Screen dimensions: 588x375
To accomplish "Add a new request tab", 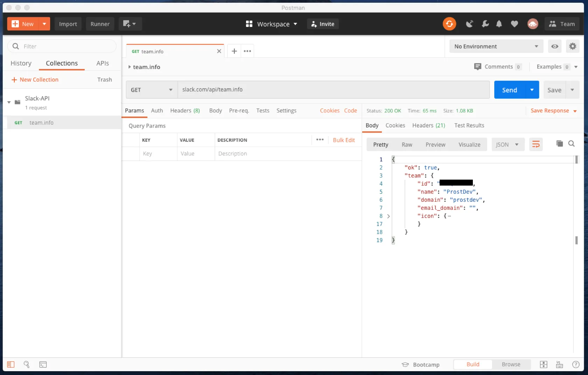I will pyautogui.click(x=234, y=51).
